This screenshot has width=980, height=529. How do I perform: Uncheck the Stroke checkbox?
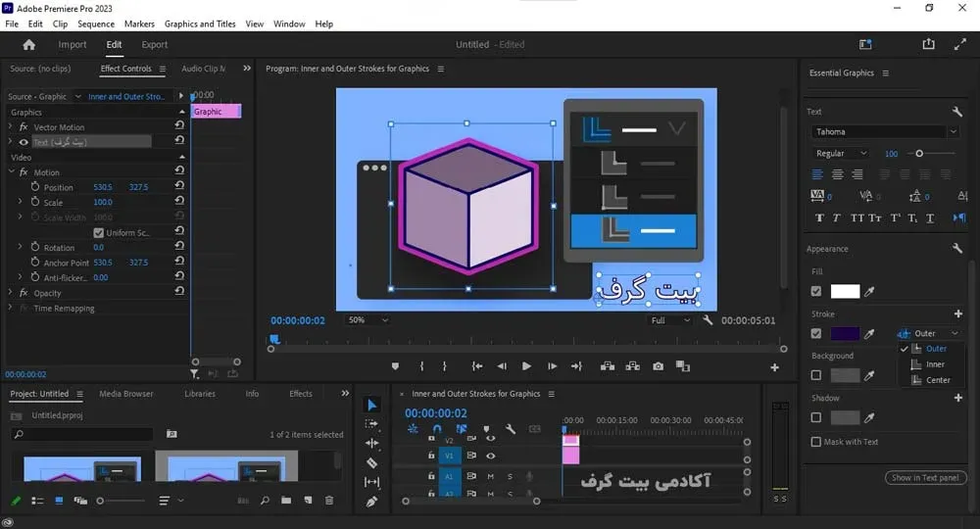815,333
